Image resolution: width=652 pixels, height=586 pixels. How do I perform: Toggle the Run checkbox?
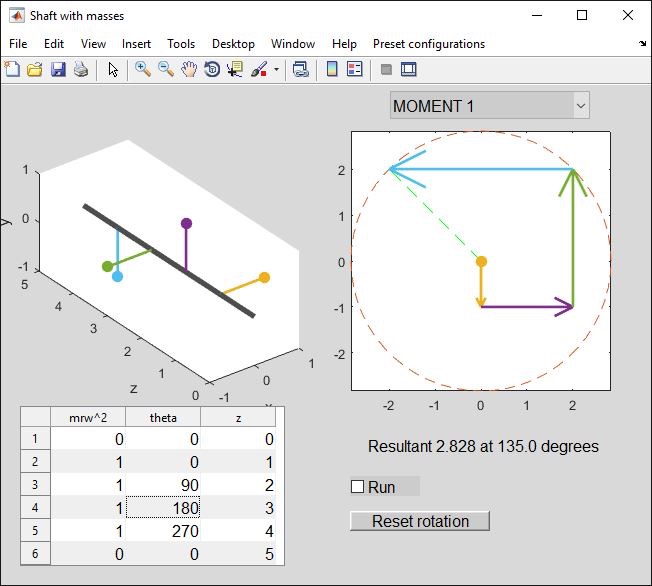(357, 487)
